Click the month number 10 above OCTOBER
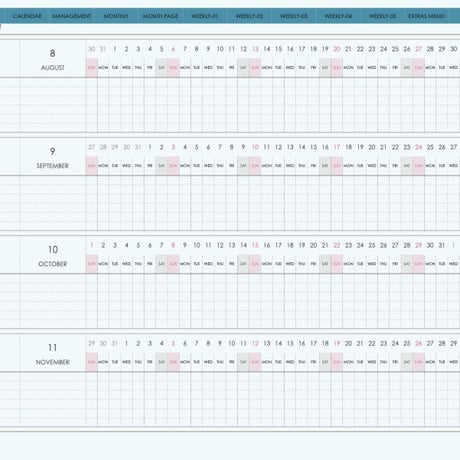Viewport: 460px width, 460px height. pos(53,249)
